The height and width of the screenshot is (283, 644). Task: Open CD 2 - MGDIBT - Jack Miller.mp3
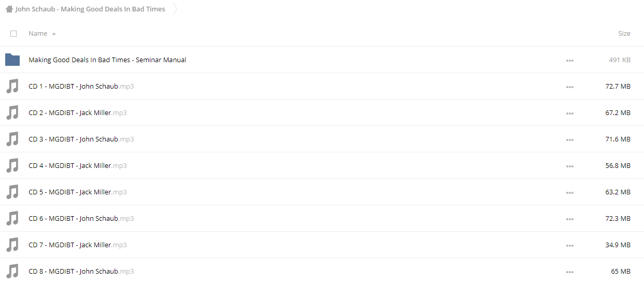pyautogui.click(x=78, y=112)
